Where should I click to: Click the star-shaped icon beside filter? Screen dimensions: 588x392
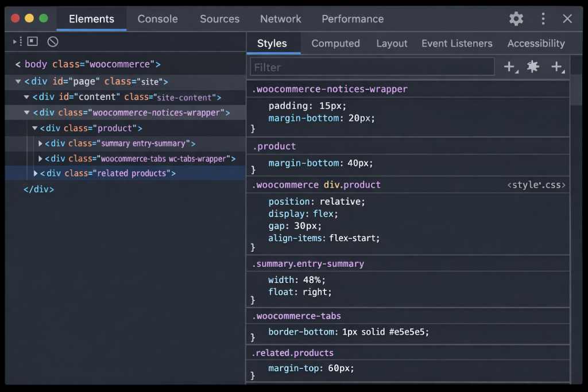pos(533,67)
